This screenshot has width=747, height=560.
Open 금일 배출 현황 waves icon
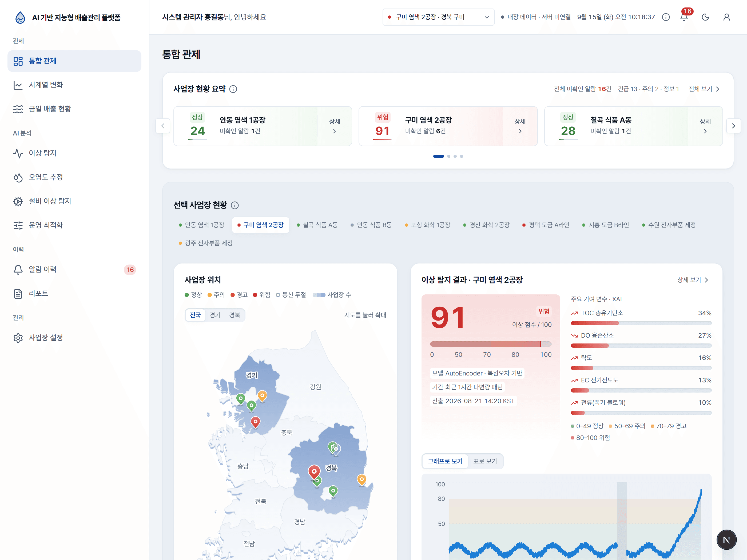[18, 109]
